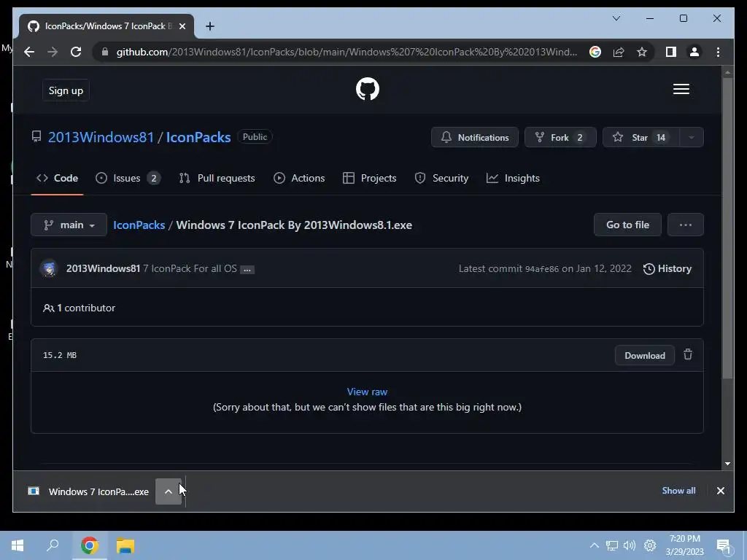Reload the page
Viewport: 747px width, 560px height.
(x=76, y=52)
